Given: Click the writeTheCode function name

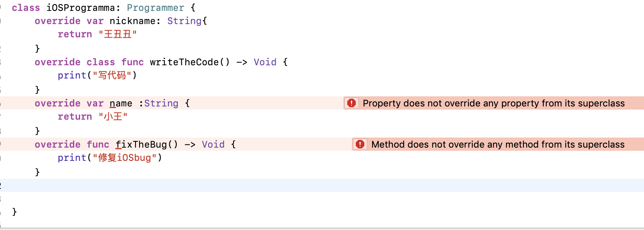Looking at the screenshot, I should [x=184, y=62].
